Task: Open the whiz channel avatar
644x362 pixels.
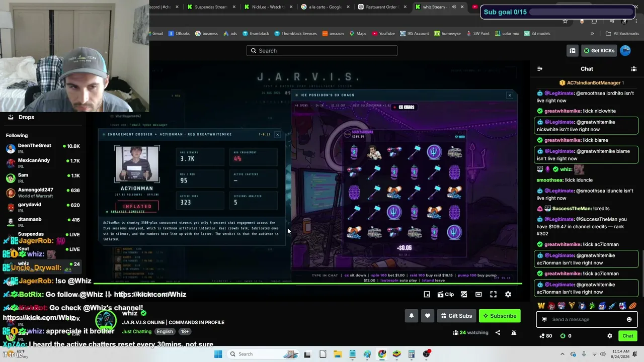Action: pos(106,321)
